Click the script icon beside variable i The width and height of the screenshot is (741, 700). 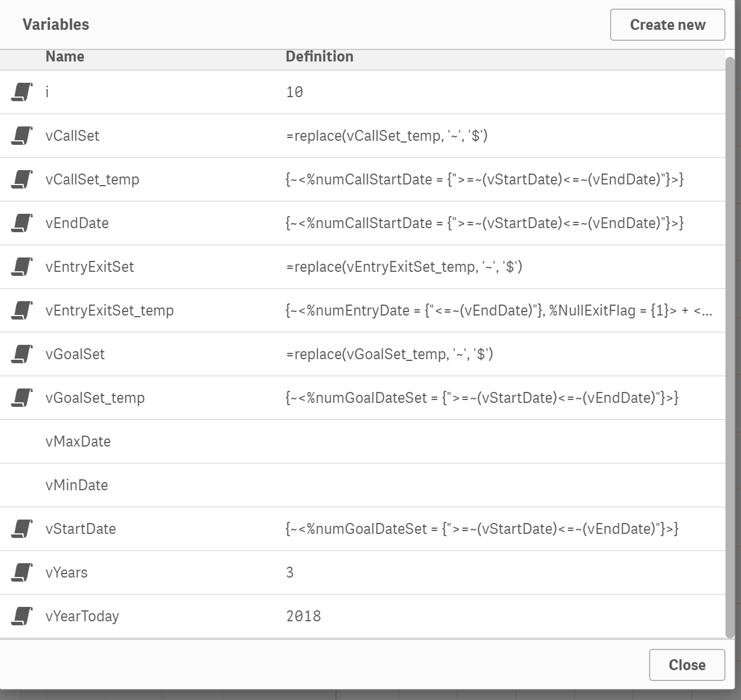[x=21, y=92]
